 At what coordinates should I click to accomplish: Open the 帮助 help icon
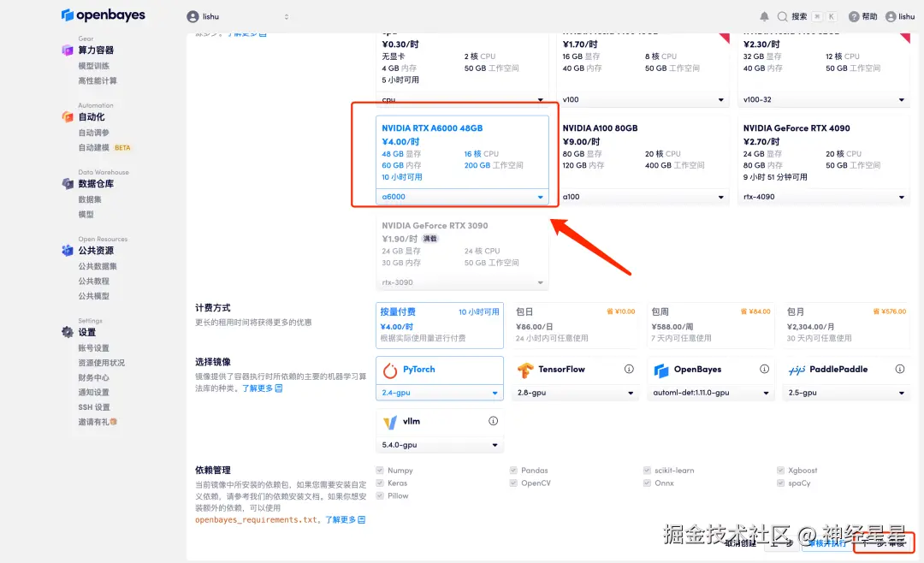(853, 16)
